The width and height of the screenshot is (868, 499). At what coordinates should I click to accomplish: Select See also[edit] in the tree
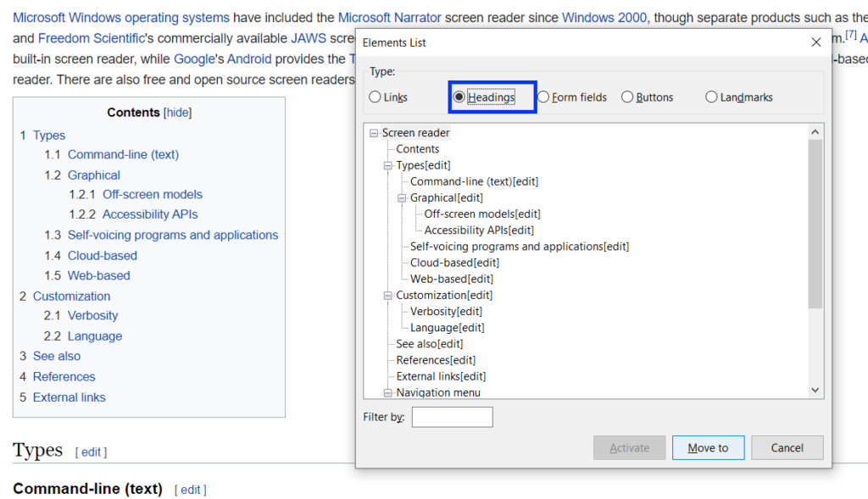tap(430, 344)
